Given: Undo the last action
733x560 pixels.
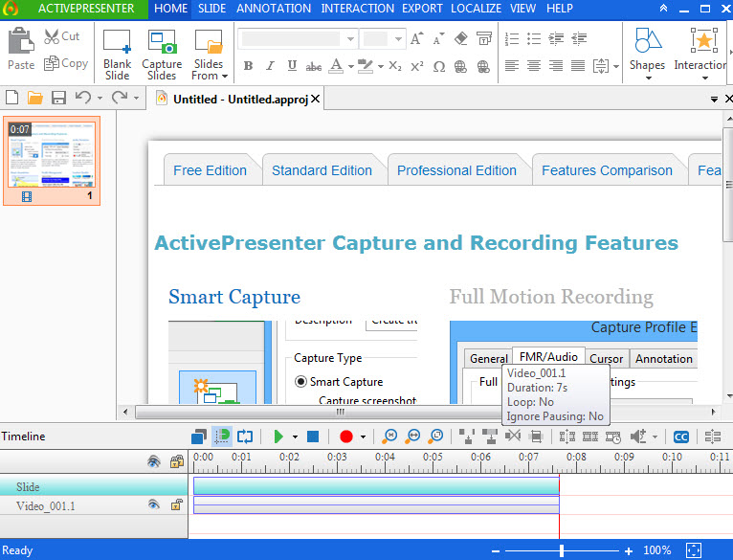Looking at the screenshot, I should 83,98.
